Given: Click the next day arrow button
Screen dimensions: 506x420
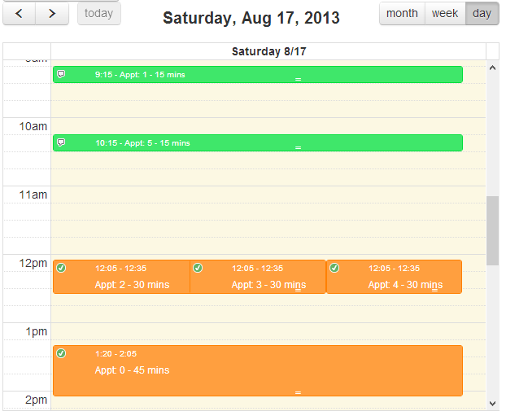Looking at the screenshot, I should click(53, 14).
